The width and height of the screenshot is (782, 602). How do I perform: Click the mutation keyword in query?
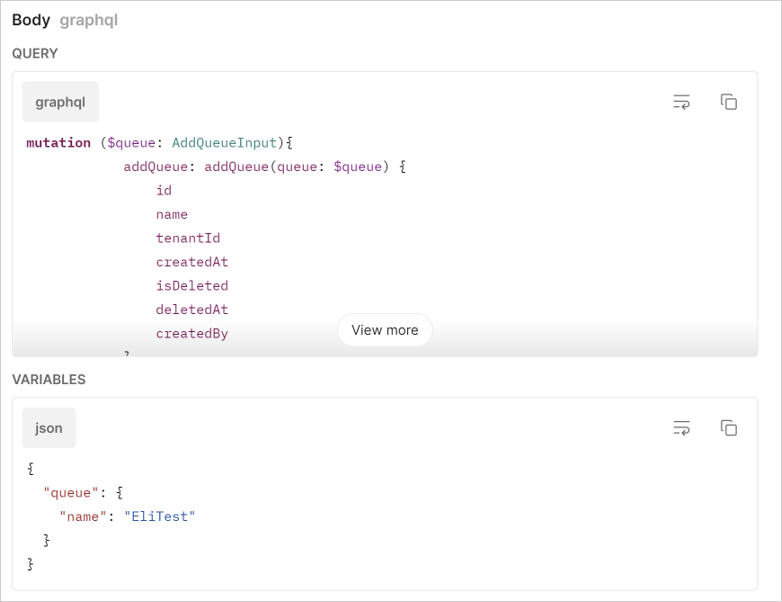pyautogui.click(x=58, y=143)
